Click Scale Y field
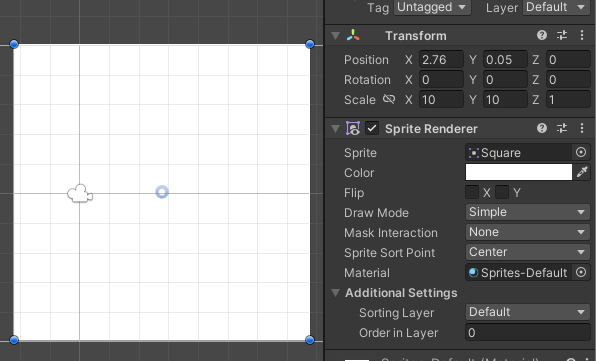This screenshot has width=596, height=361. 505,100
